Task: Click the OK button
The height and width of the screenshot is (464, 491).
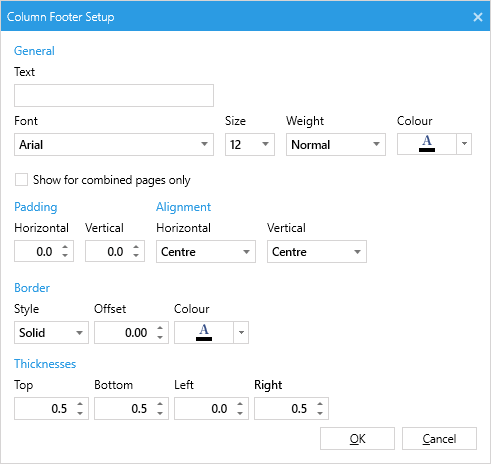Action: (x=357, y=439)
